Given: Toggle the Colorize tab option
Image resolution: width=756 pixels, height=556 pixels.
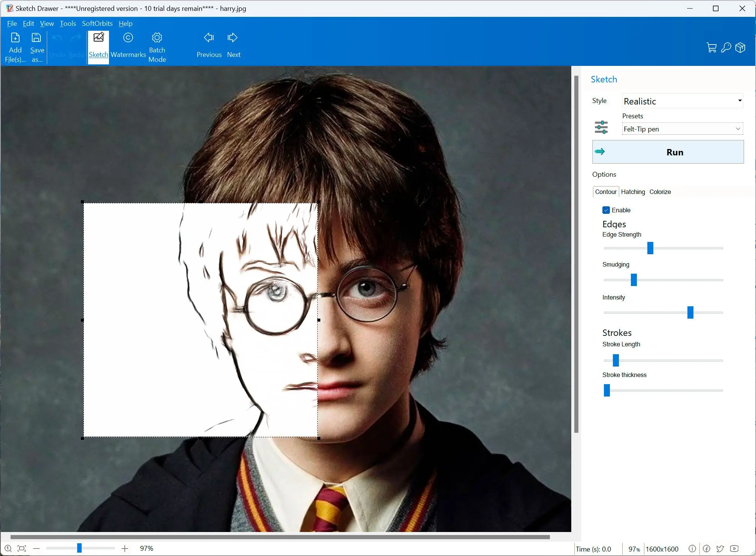Looking at the screenshot, I should [x=660, y=192].
